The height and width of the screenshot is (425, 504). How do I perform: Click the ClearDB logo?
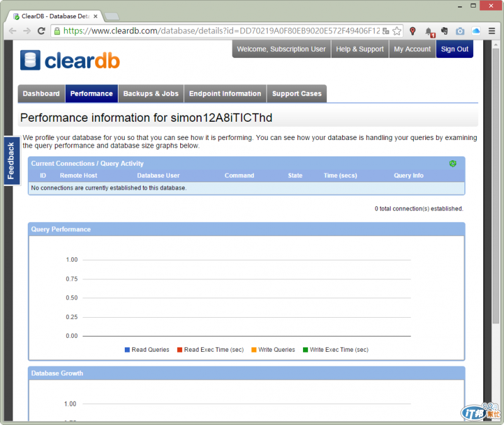pos(70,60)
